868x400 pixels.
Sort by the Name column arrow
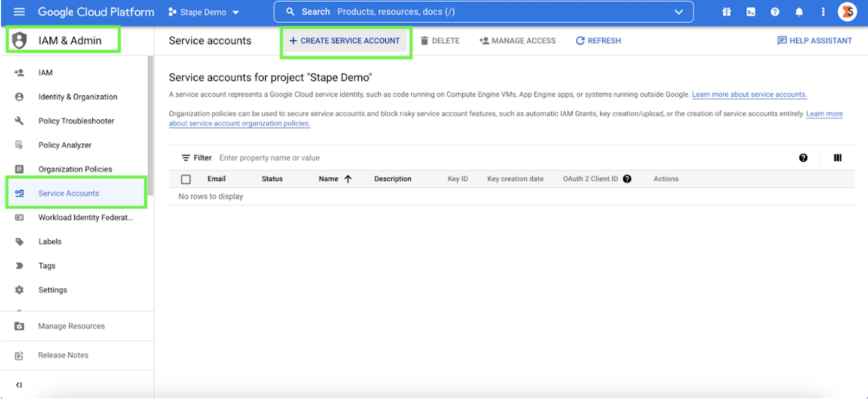(x=348, y=179)
